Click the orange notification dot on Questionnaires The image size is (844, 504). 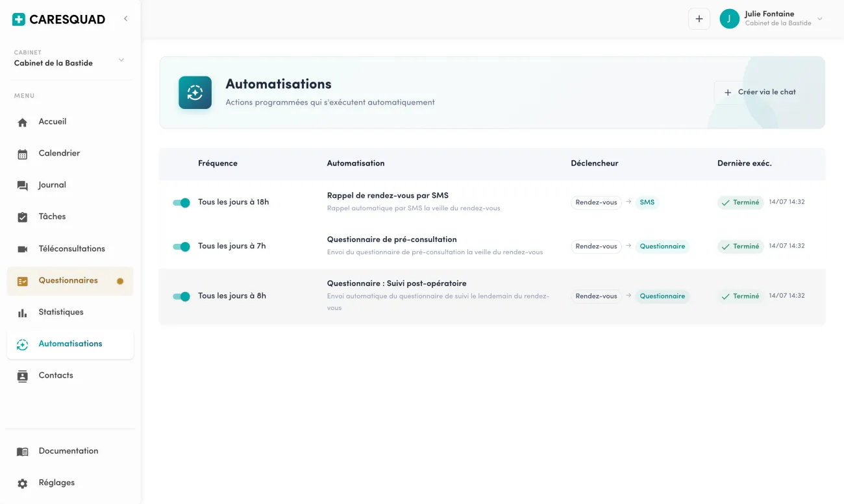[x=120, y=282]
